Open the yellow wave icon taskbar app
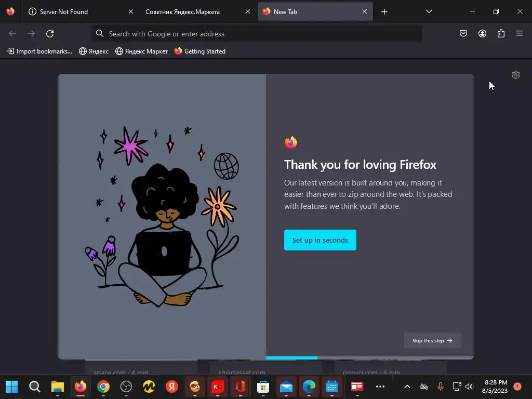 (x=149, y=387)
